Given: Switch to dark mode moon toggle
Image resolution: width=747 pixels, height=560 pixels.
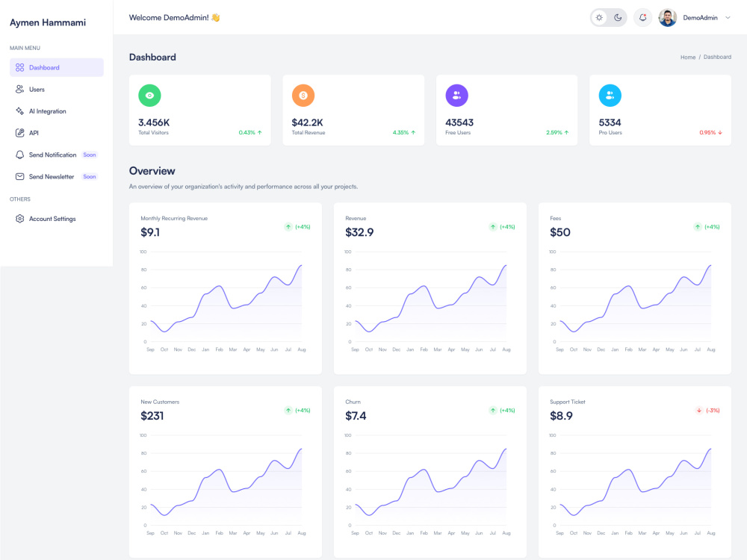Looking at the screenshot, I should (618, 18).
